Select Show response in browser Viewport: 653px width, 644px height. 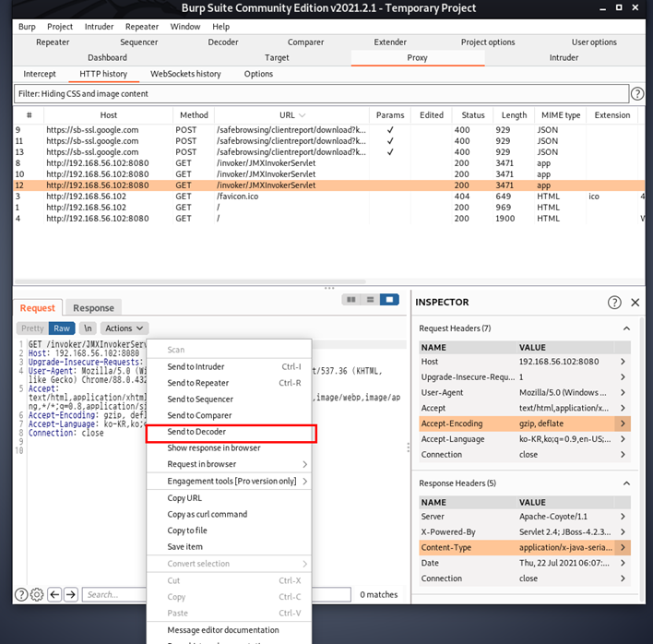pyautogui.click(x=229, y=447)
